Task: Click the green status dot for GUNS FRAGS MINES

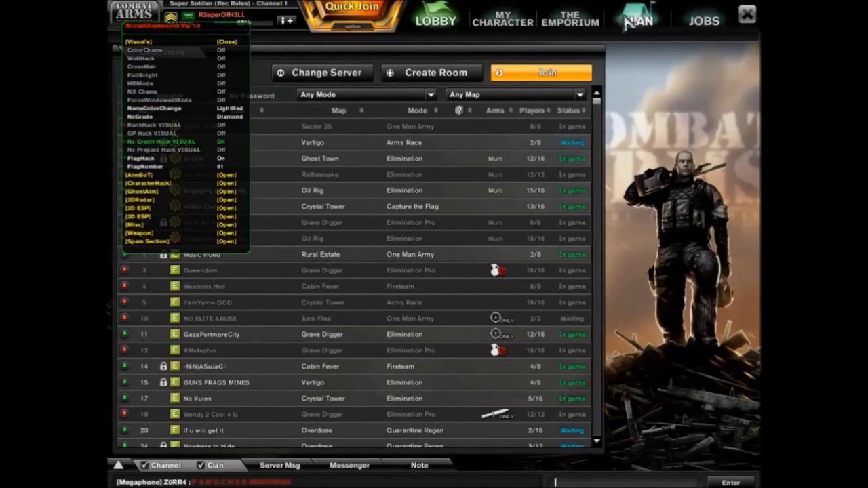Action: click(124, 382)
